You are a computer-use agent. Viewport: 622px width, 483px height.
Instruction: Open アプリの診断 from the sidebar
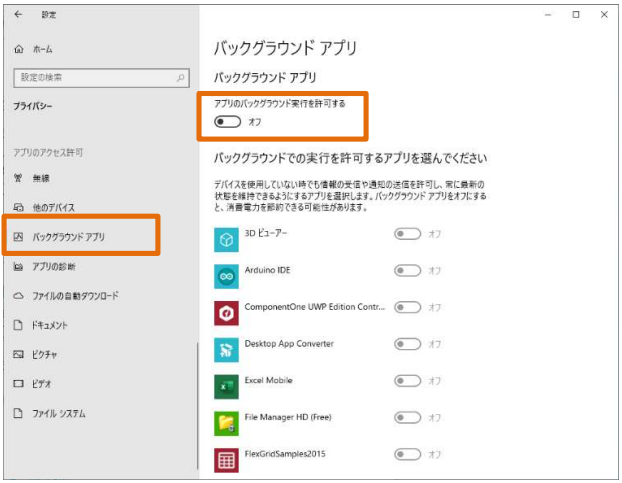(x=53, y=267)
